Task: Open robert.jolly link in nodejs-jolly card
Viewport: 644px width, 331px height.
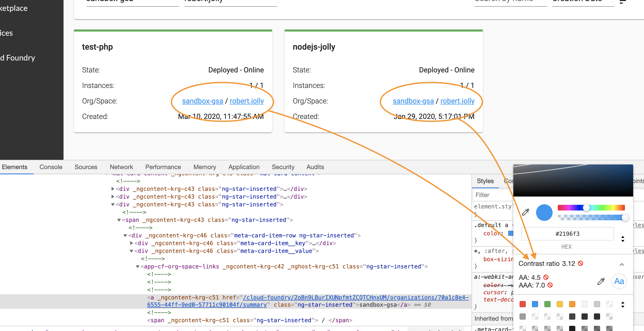Action: [x=458, y=101]
